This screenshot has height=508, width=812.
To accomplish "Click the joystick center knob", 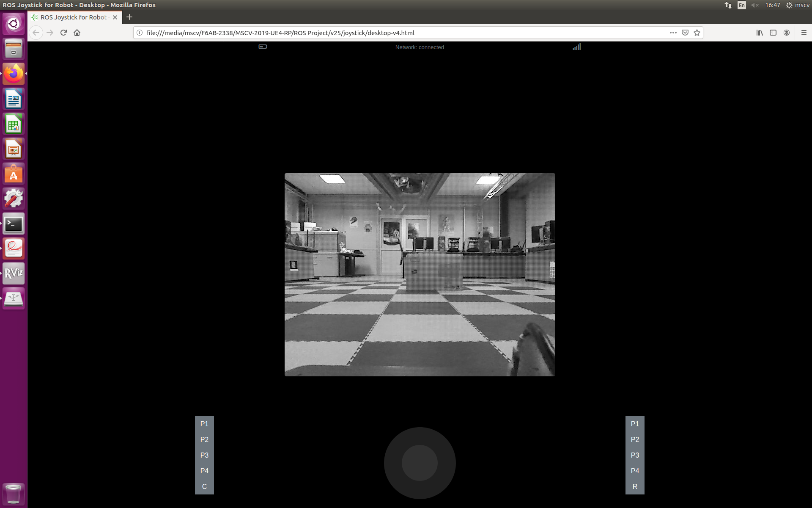I will click(420, 463).
